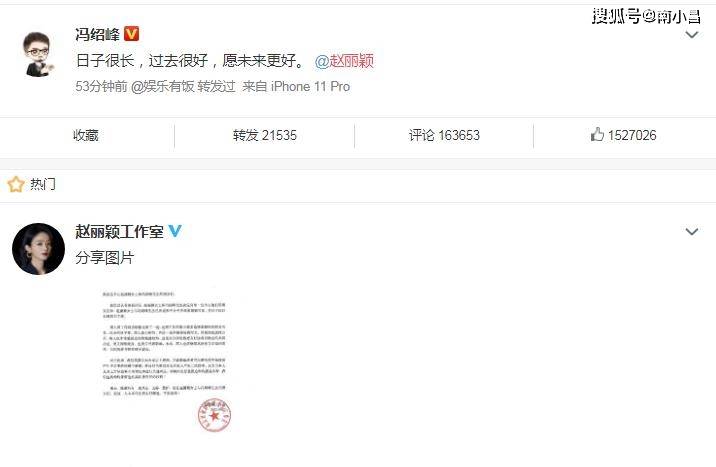
Task: Open the shared statement image thumbnail
Action: coord(167,361)
